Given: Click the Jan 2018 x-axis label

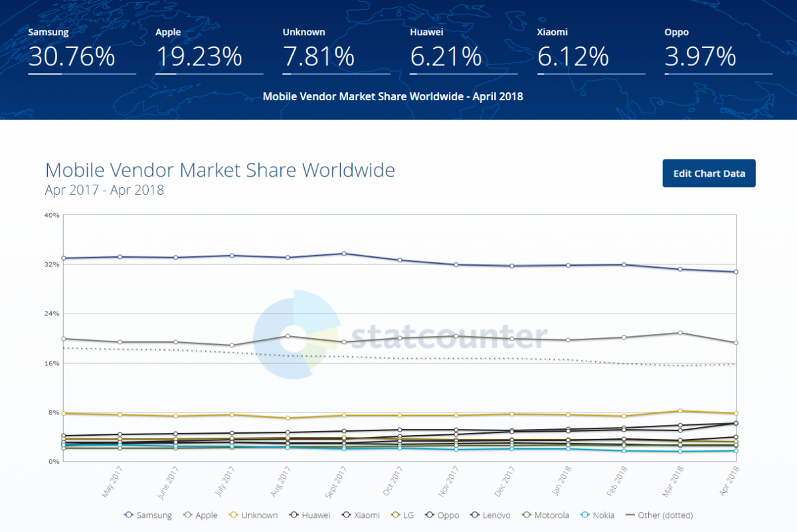Looking at the screenshot, I should [x=561, y=480].
